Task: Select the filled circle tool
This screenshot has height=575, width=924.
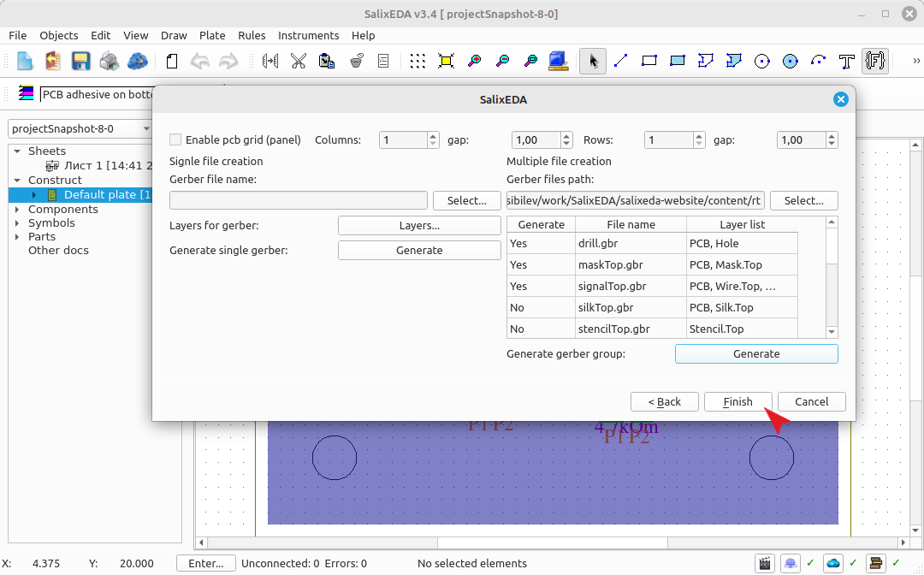Action: point(791,61)
